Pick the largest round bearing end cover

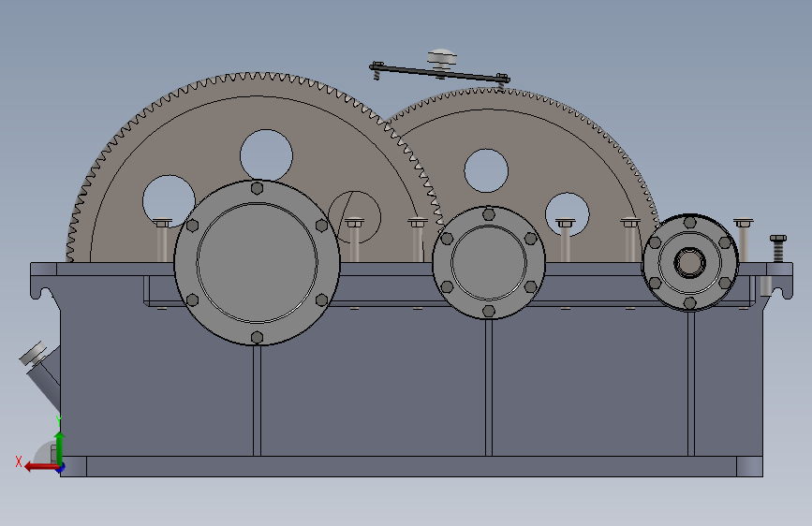[x=257, y=262]
